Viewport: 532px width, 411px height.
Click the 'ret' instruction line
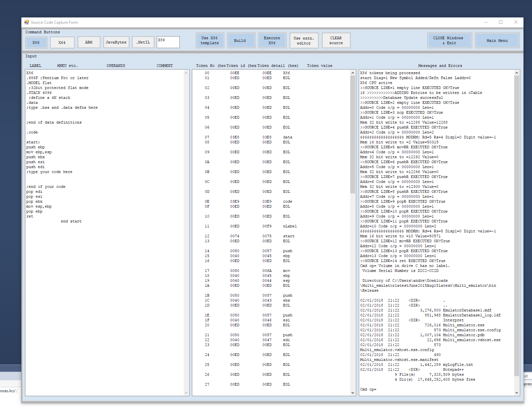click(30, 216)
